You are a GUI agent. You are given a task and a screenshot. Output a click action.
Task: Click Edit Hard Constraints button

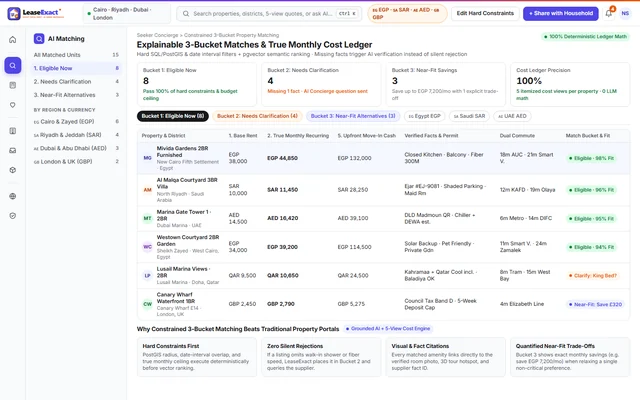point(485,13)
